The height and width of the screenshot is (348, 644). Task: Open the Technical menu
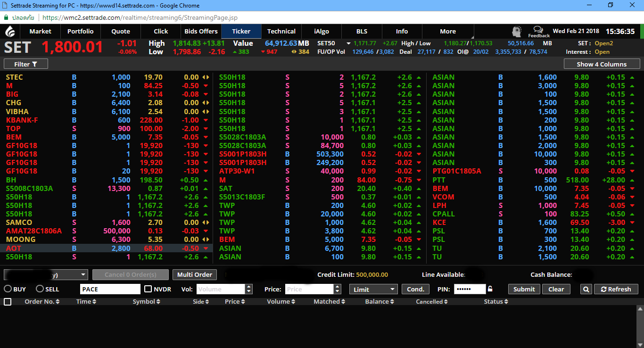[281, 32]
